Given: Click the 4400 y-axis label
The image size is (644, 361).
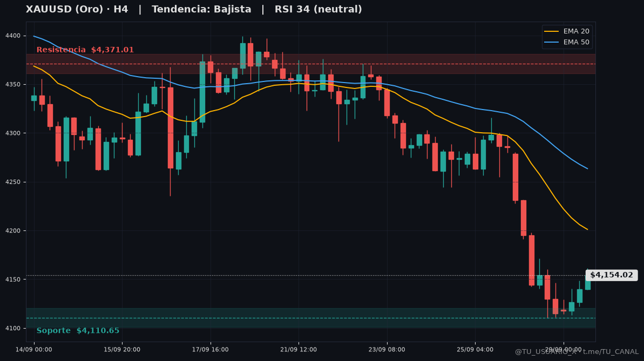Looking at the screenshot, I should pos(12,36).
